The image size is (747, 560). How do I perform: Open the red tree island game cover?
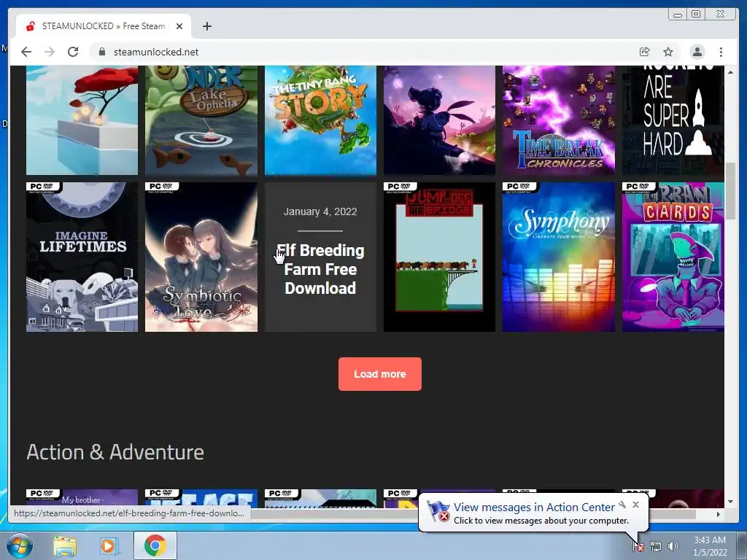(82, 120)
